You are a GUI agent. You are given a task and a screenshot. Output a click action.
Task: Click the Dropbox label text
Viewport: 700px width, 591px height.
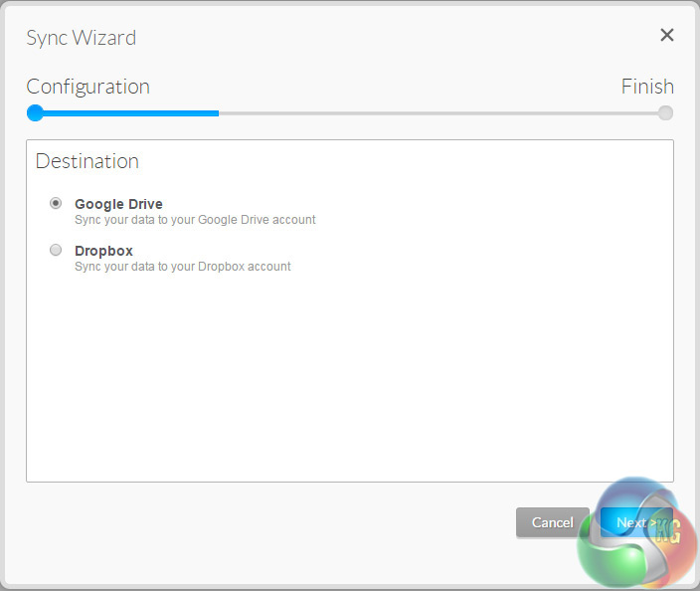(x=104, y=251)
